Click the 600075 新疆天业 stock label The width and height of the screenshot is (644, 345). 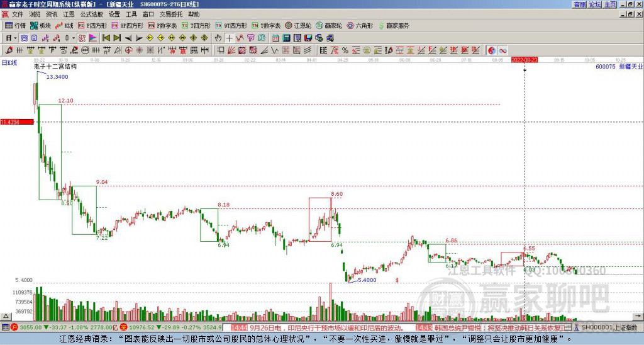click(x=619, y=66)
